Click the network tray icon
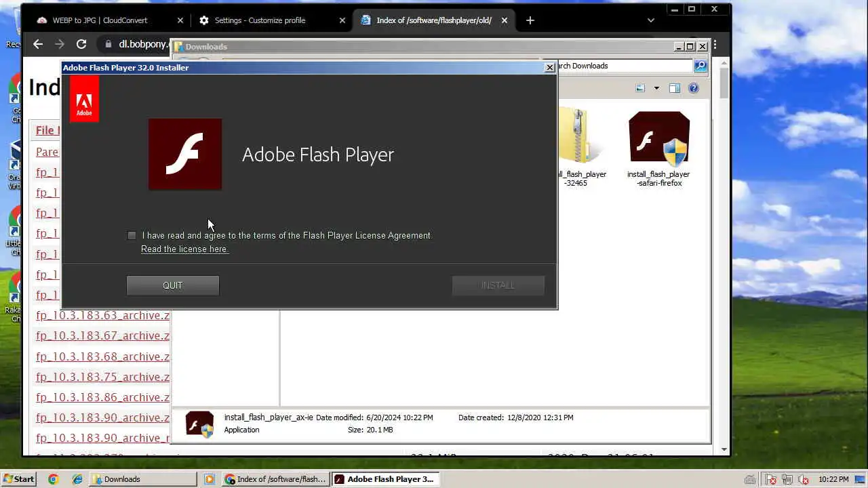The width and height of the screenshot is (868, 488). pos(787,479)
